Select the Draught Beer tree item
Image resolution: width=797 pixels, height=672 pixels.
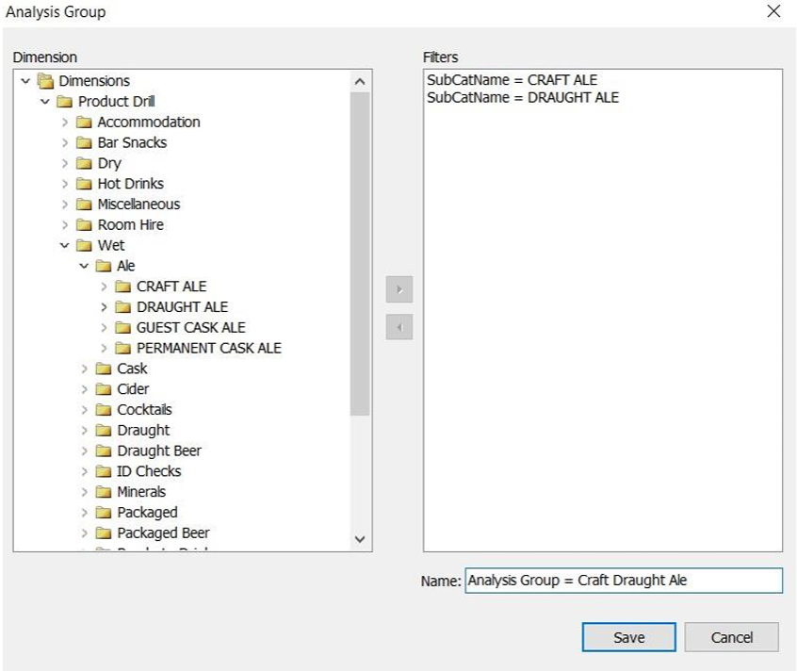point(158,451)
